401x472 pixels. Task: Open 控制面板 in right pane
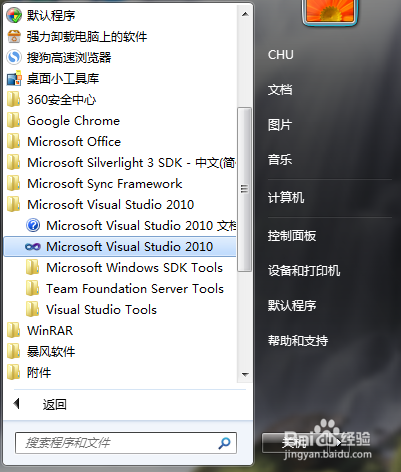tap(292, 236)
